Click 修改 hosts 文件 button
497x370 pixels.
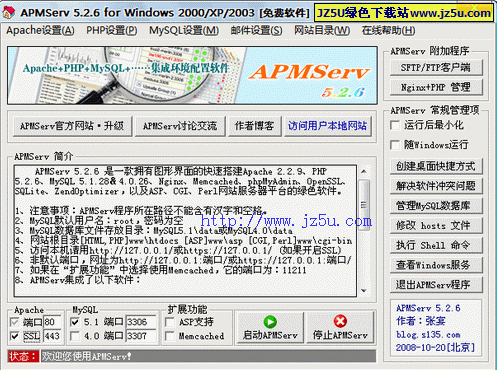tap(436, 225)
